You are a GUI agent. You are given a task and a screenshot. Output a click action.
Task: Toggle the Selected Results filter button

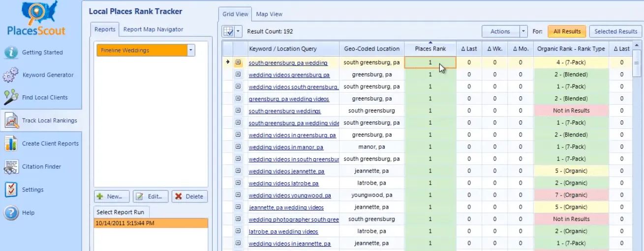(x=615, y=31)
